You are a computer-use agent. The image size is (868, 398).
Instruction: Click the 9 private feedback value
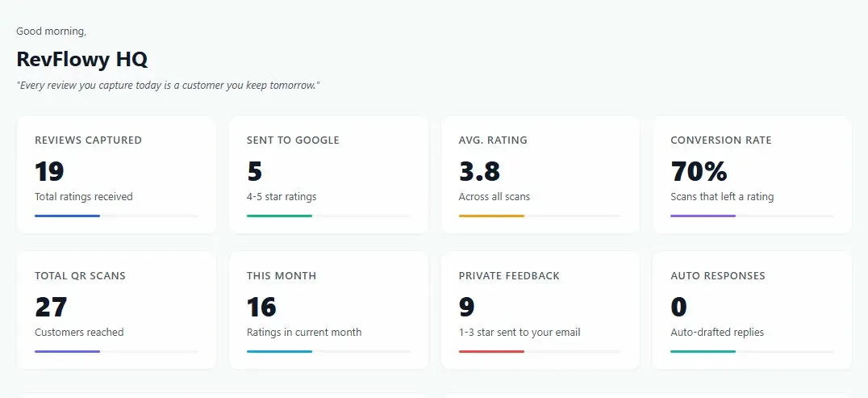coord(466,307)
